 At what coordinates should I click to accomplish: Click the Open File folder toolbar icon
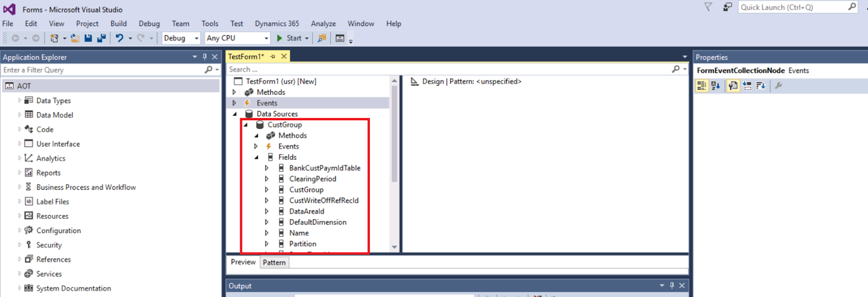(75, 38)
